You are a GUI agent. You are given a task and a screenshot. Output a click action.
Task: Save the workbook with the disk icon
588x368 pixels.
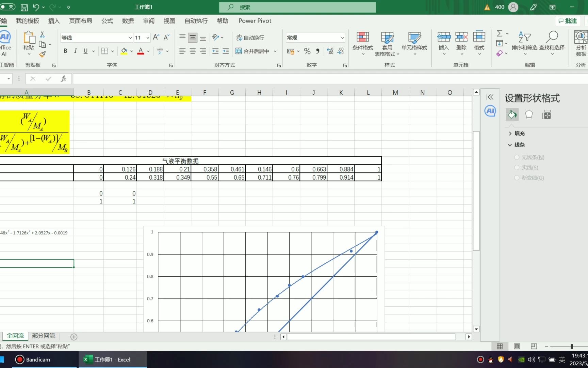[24, 7]
